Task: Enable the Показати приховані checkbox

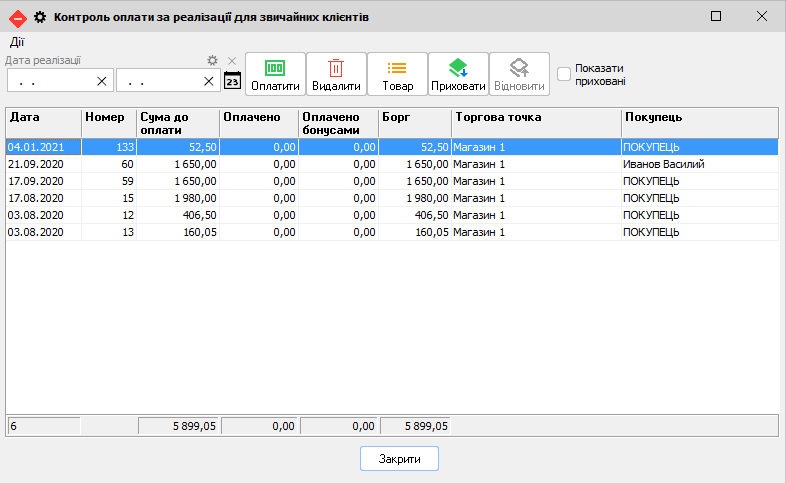Action: tap(564, 73)
